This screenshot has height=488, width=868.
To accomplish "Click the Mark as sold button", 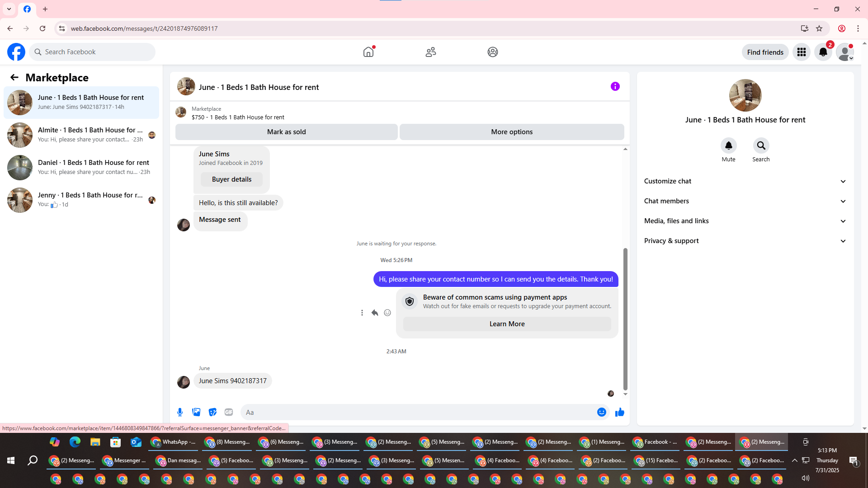I will (286, 132).
